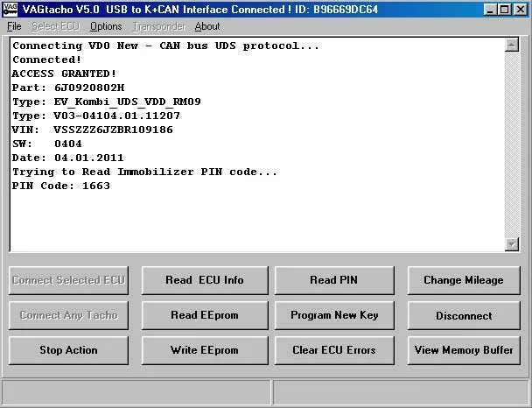Click the Clear ECU Errors button

coord(334,350)
